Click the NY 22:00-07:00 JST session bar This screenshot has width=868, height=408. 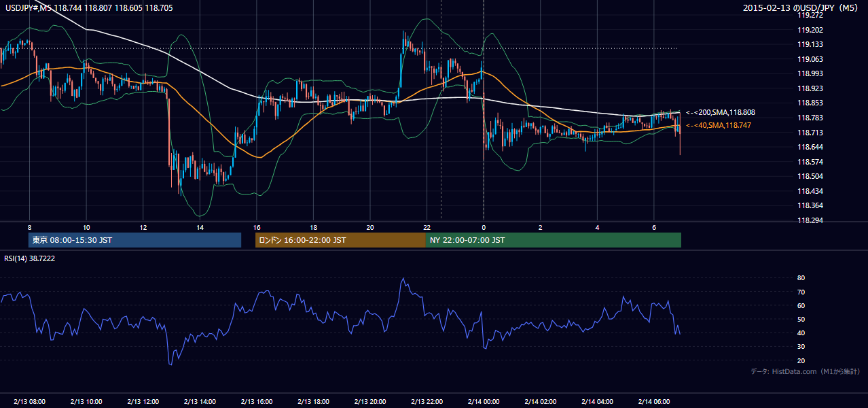pyautogui.click(x=554, y=240)
